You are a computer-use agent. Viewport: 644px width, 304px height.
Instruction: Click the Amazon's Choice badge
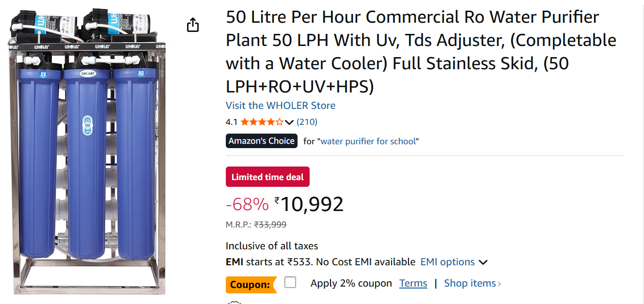pos(262,141)
